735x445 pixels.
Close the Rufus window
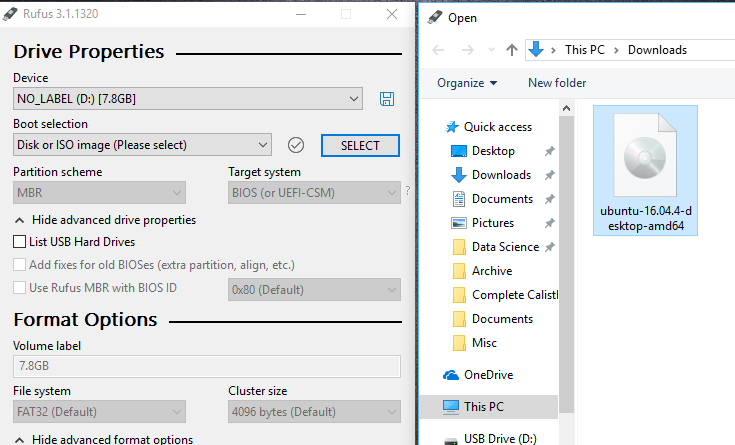click(x=392, y=14)
